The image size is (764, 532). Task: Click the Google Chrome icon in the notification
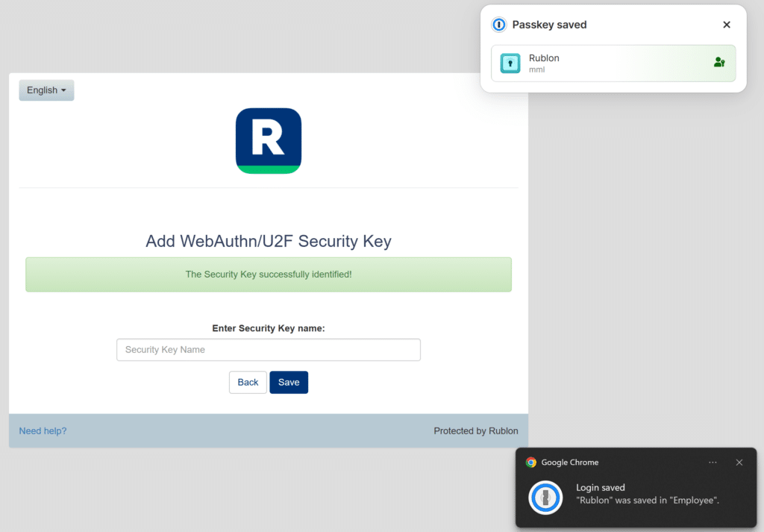click(530, 463)
